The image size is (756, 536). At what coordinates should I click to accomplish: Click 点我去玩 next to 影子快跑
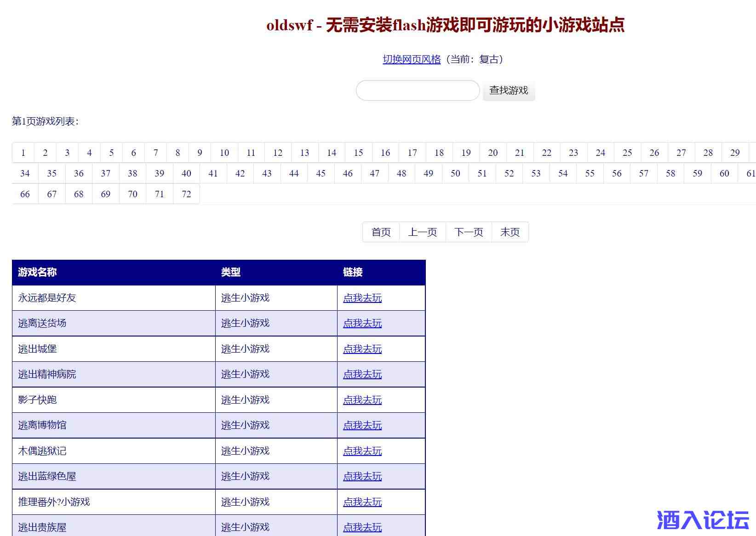(362, 400)
